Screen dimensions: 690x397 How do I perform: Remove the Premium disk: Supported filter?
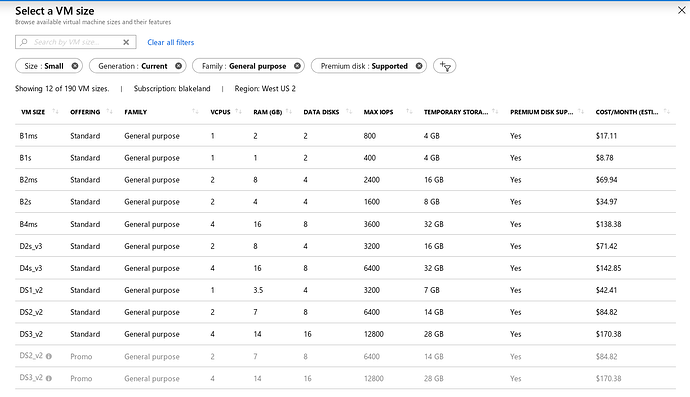[419, 66]
